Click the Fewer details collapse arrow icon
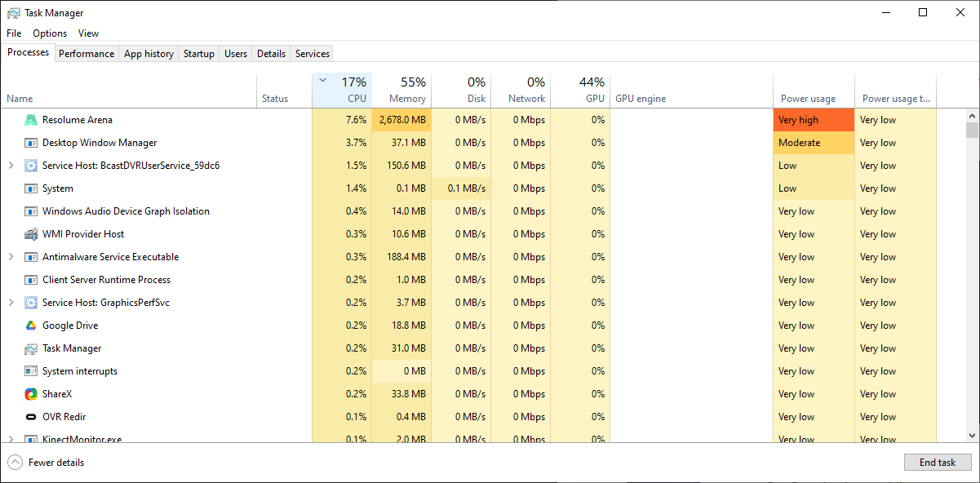This screenshot has width=980, height=483. click(x=15, y=463)
